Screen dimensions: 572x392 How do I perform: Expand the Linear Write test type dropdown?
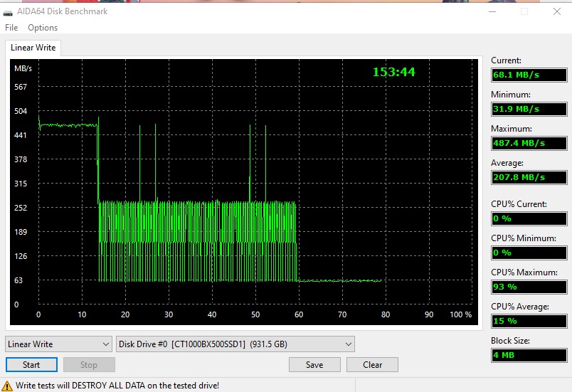(x=58, y=344)
